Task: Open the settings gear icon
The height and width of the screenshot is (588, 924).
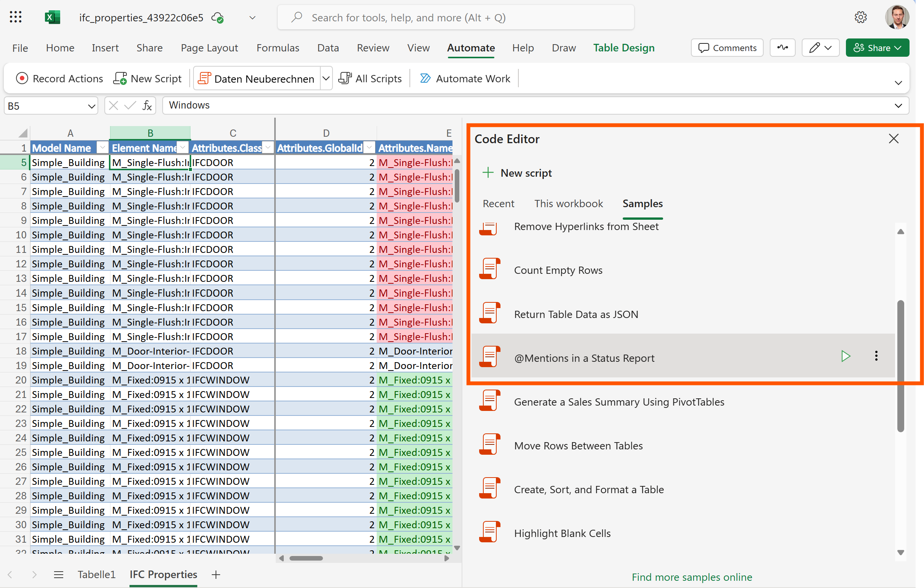Action: click(861, 17)
